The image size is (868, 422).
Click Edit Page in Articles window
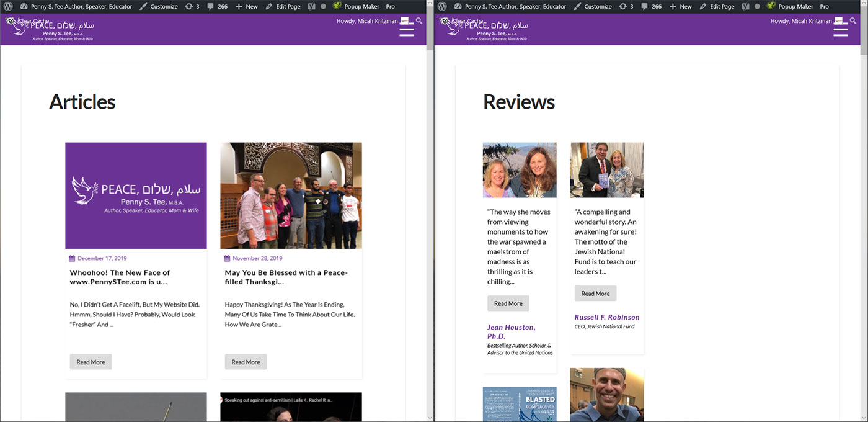point(283,6)
